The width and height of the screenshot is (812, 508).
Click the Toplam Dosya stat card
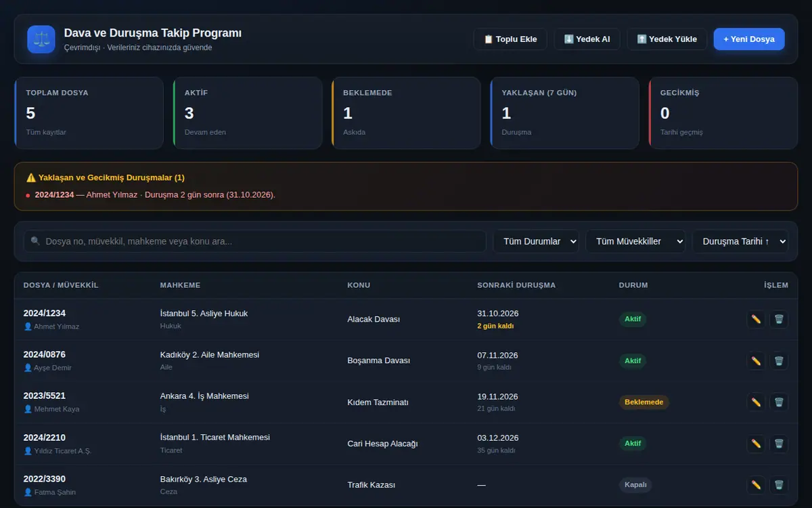pos(89,113)
